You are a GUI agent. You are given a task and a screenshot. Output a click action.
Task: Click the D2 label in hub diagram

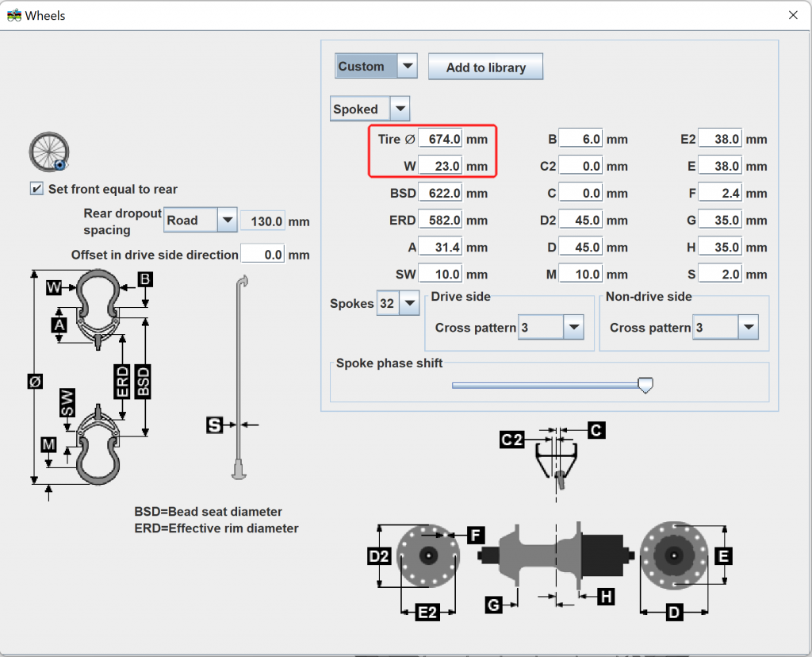coord(380,556)
